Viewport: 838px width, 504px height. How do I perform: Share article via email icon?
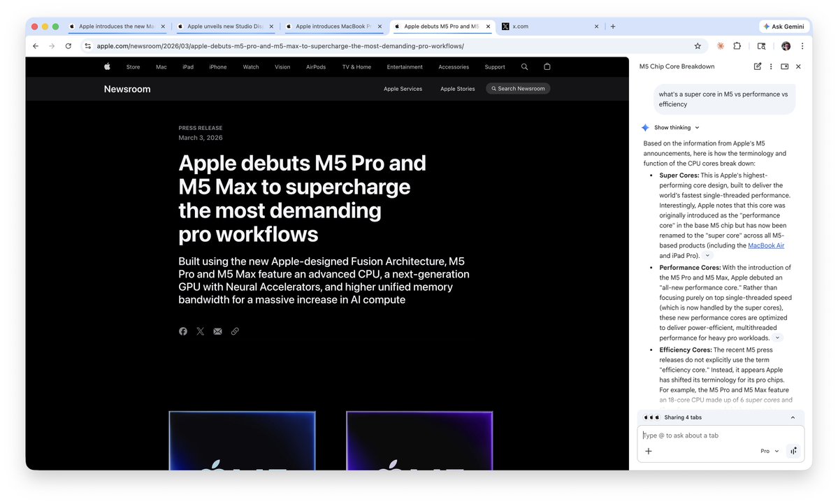(x=217, y=331)
